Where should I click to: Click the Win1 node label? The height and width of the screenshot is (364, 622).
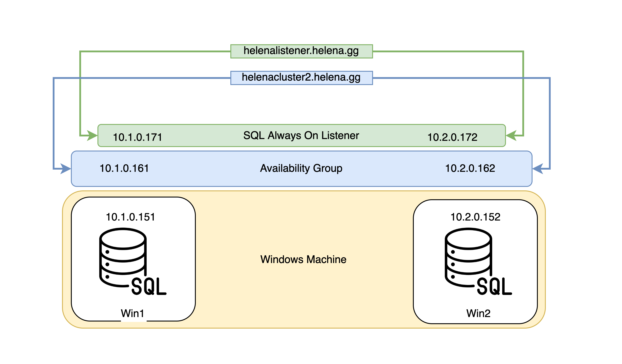[132, 314]
